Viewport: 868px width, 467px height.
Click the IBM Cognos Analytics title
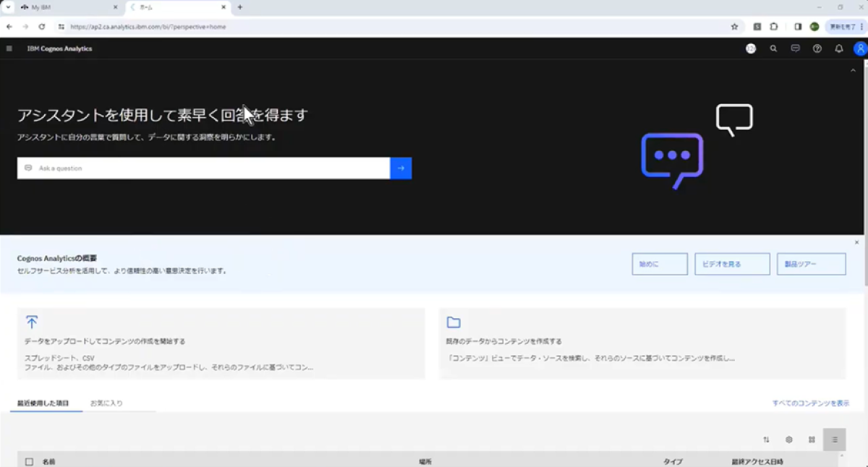click(59, 48)
